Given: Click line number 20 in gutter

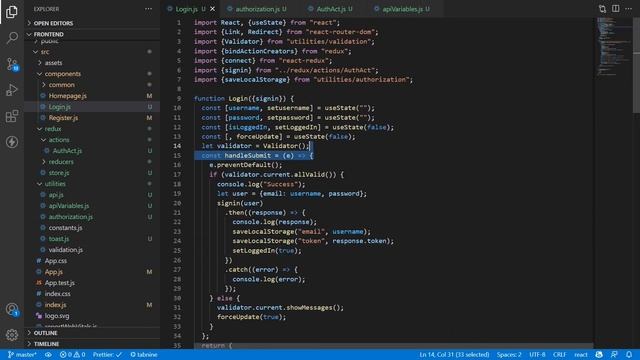Looking at the screenshot, I should 177,203.
